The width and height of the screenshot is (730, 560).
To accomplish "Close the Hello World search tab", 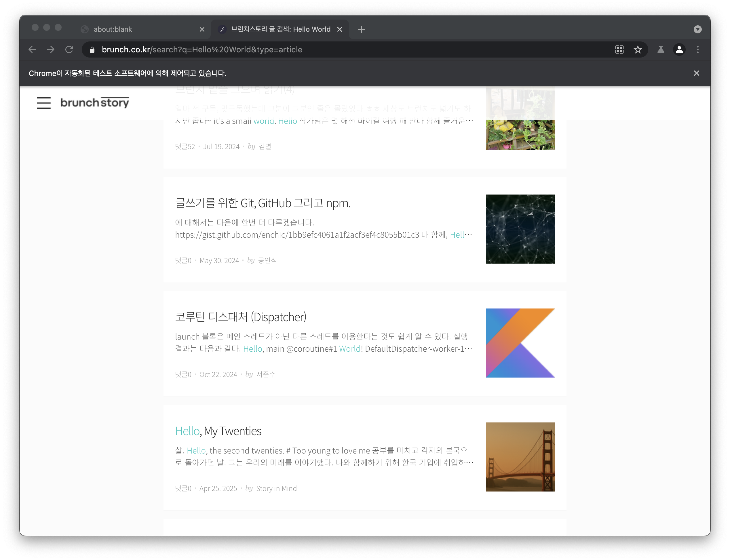I will [x=340, y=29].
